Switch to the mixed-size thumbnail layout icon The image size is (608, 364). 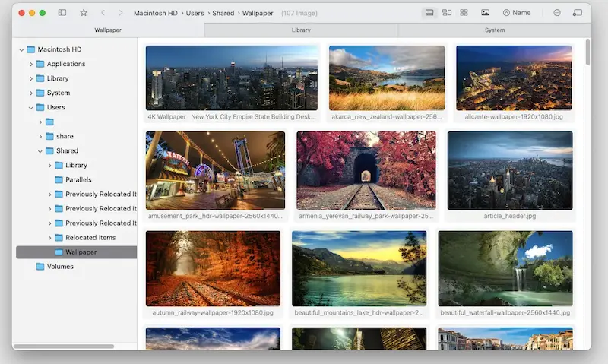tap(447, 13)
